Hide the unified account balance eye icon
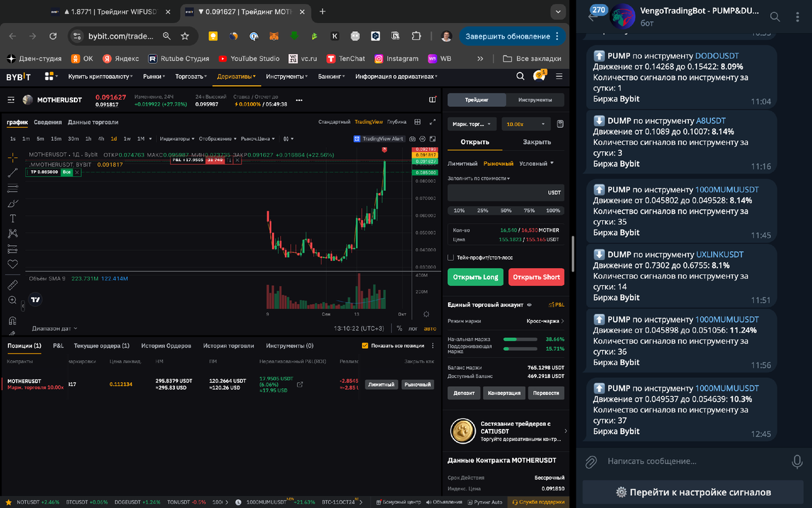The image size is (812, 508). [529, 305]
